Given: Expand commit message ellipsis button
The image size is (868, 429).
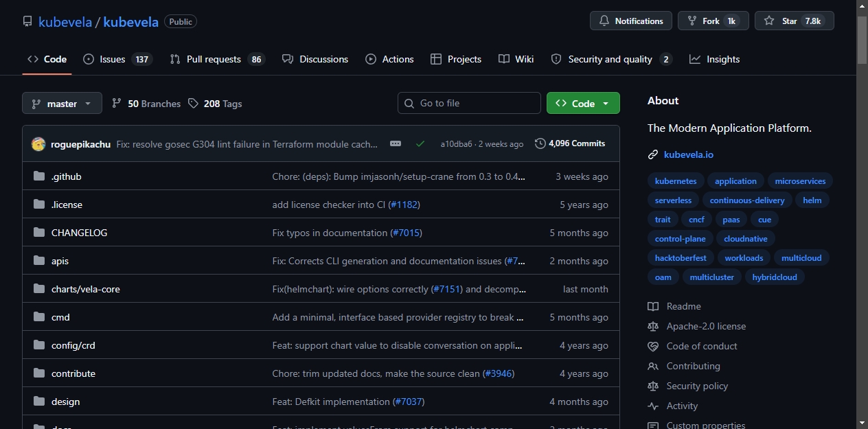Looking at the screenshot, I should 396,143.
